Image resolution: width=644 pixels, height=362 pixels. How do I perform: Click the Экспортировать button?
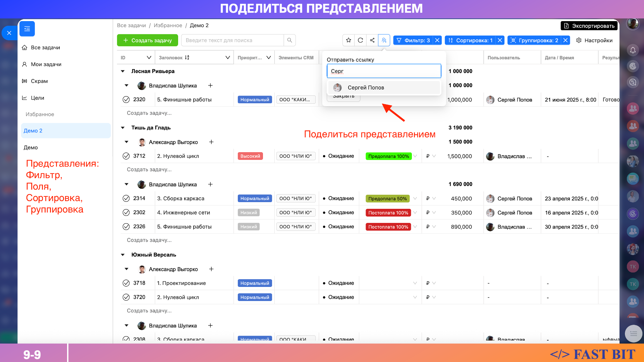[x=589, y=26]
